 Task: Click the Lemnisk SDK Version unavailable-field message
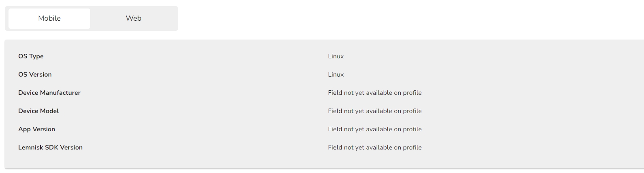(374, 147)
